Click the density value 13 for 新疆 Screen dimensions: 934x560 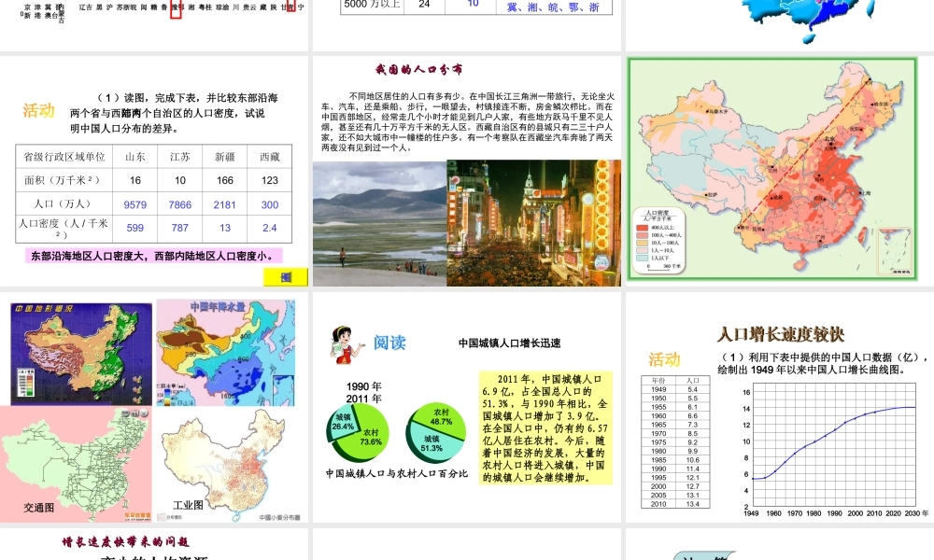pos(224,228)
